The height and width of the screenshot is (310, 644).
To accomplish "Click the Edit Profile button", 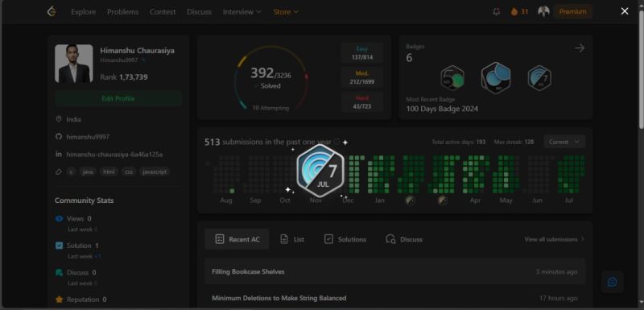I will (118, 98).
